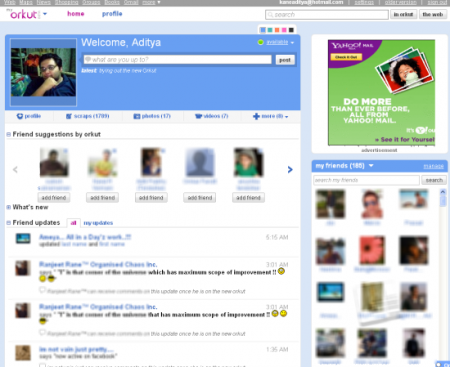Show previous friend suggestions with left arrow
Screen dimensions: 450x367
[x=15, y=170]
